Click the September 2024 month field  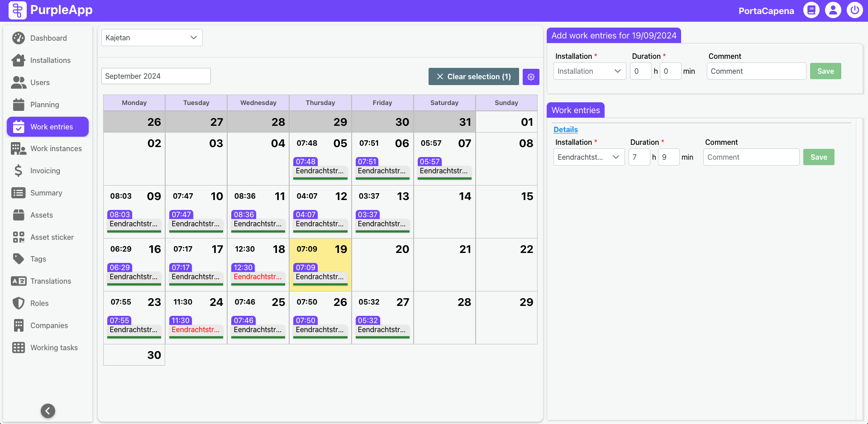coord(156,76)
